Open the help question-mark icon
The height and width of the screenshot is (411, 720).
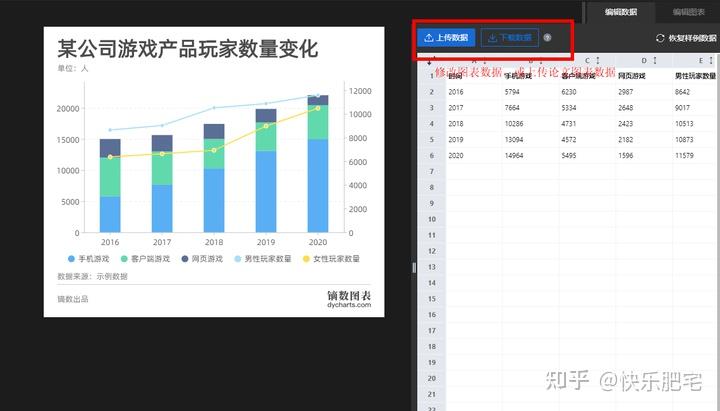[547, 38]
